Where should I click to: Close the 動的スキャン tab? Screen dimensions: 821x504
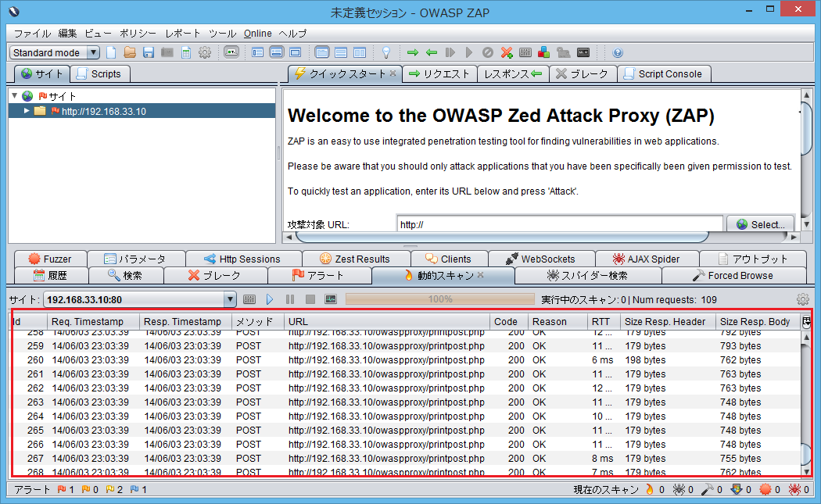[481, 275]
